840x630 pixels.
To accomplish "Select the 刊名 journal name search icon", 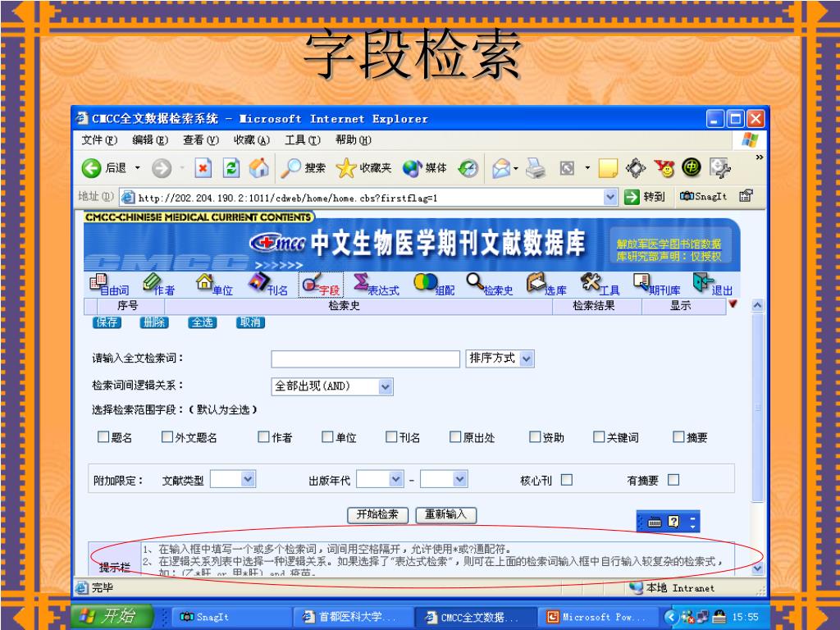I will pos(268,285).
